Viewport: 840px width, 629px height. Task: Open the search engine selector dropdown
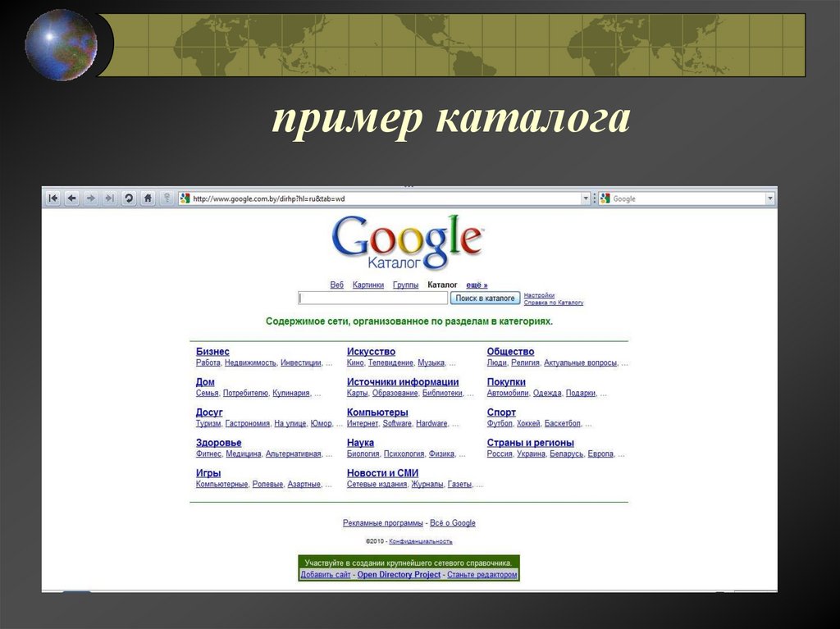769,198
